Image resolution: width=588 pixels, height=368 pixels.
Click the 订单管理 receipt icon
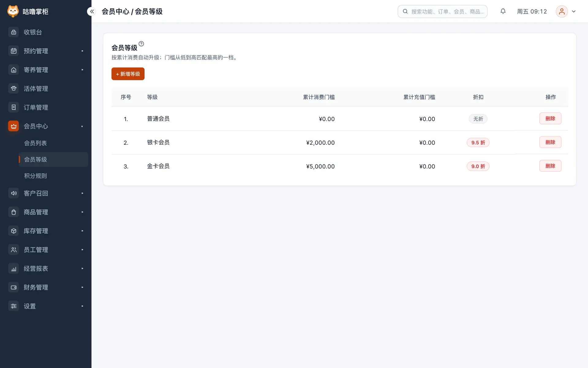pyautogui.click(x=13, y=107)
